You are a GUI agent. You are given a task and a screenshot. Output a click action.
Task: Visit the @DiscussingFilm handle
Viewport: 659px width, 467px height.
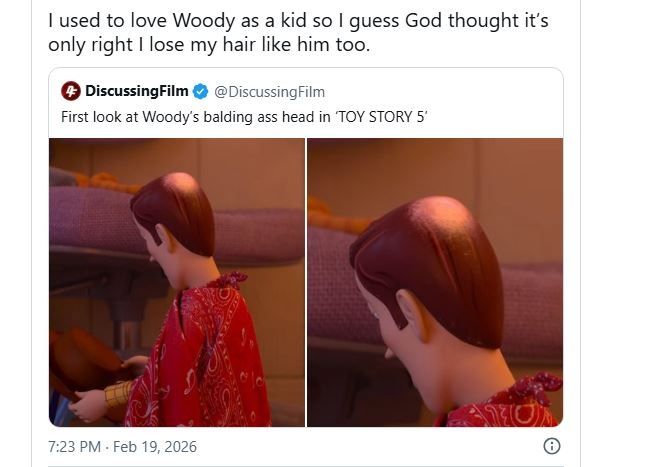pos(269,92)
